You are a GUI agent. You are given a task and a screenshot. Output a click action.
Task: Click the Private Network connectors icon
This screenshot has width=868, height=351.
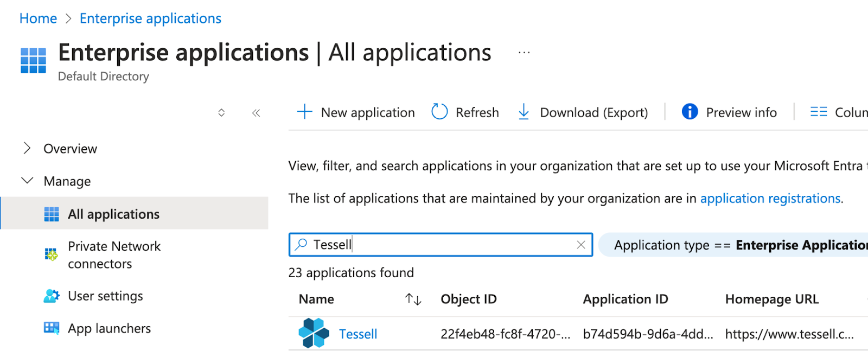[x=51, y=254]
